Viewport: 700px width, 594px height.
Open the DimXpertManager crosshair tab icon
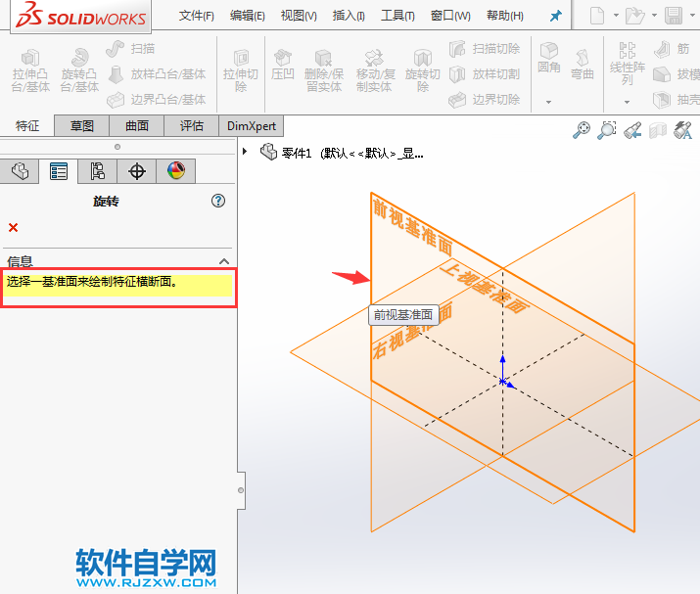click(137, 171)
